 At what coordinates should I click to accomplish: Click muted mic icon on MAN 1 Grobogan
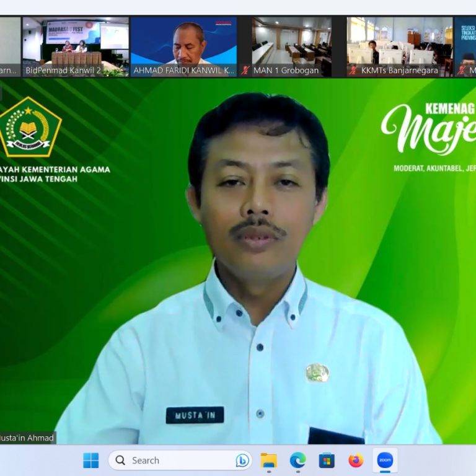click(x=245, y=71)
